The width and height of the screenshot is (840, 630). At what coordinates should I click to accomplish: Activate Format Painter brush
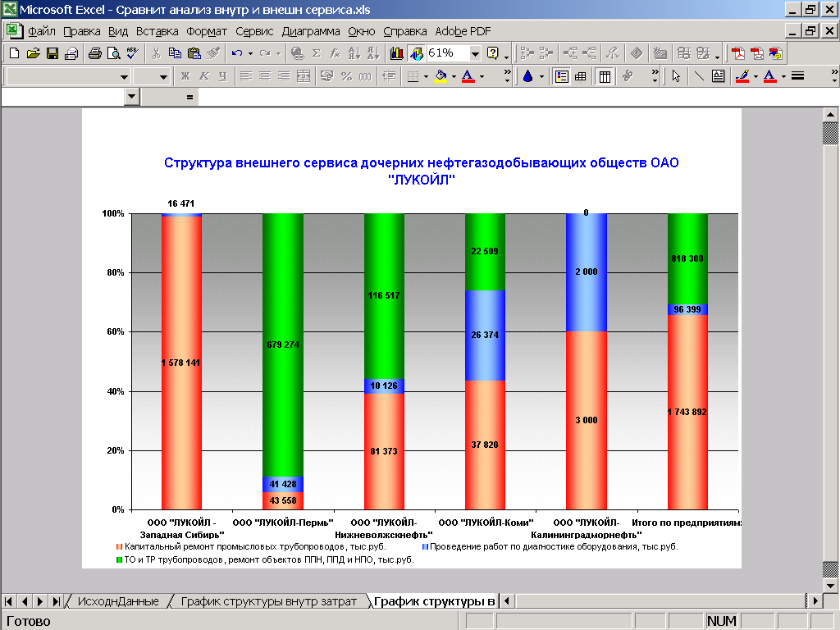213,53
